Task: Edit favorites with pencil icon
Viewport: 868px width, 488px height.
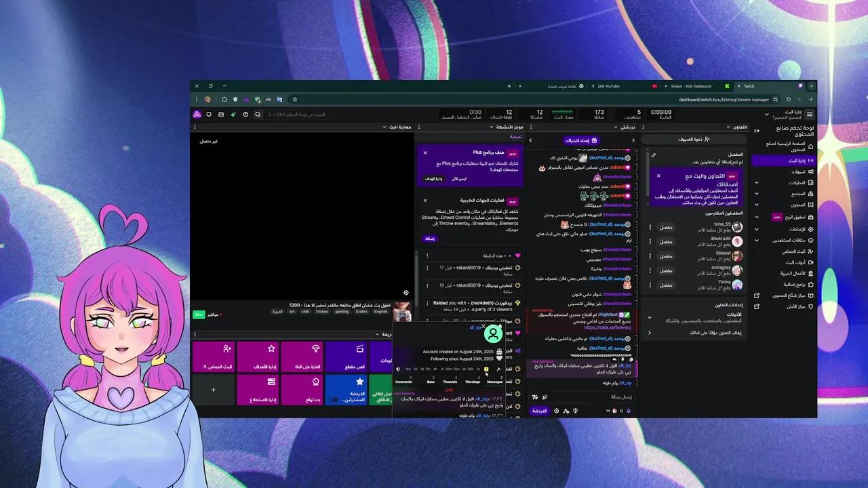Action: point(654,155)
